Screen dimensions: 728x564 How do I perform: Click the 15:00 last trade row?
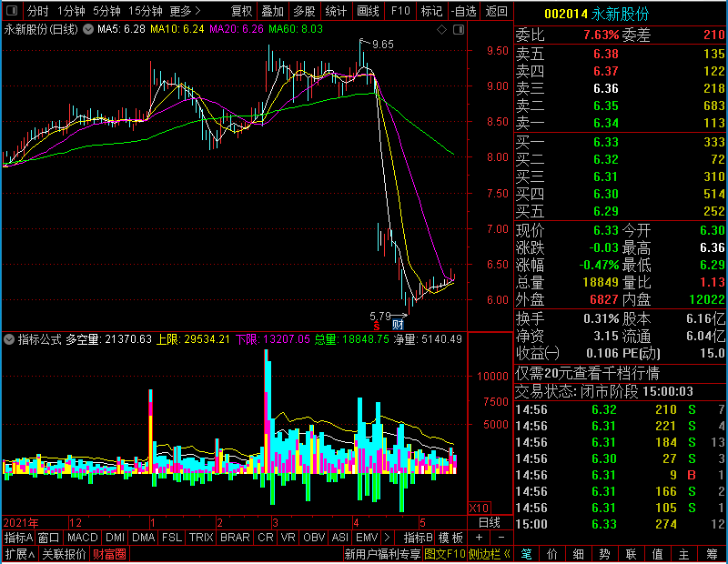coord(621,525)
